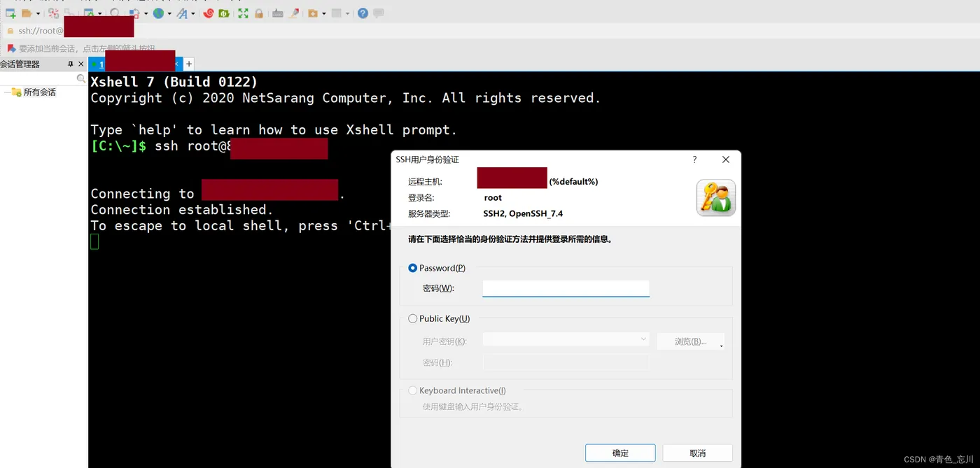Close the SSH用户身份验证 dialog
Image resolution: width=980 pixels, height=468 pixels.
(725, 159)
